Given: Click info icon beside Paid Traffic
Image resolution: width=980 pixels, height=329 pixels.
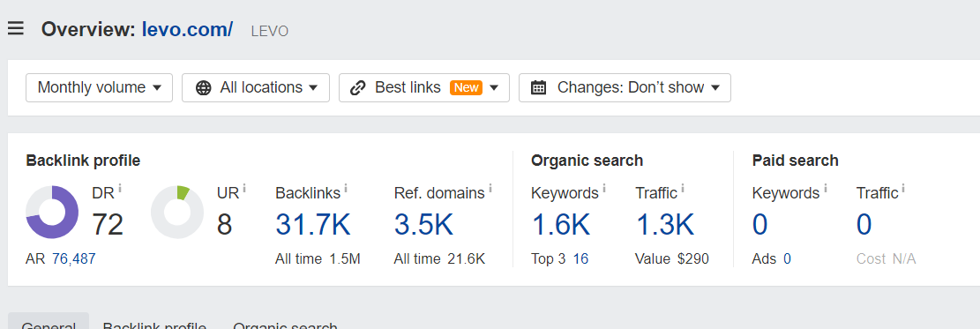Looking at the screenshot, I should tap(903, 186).
